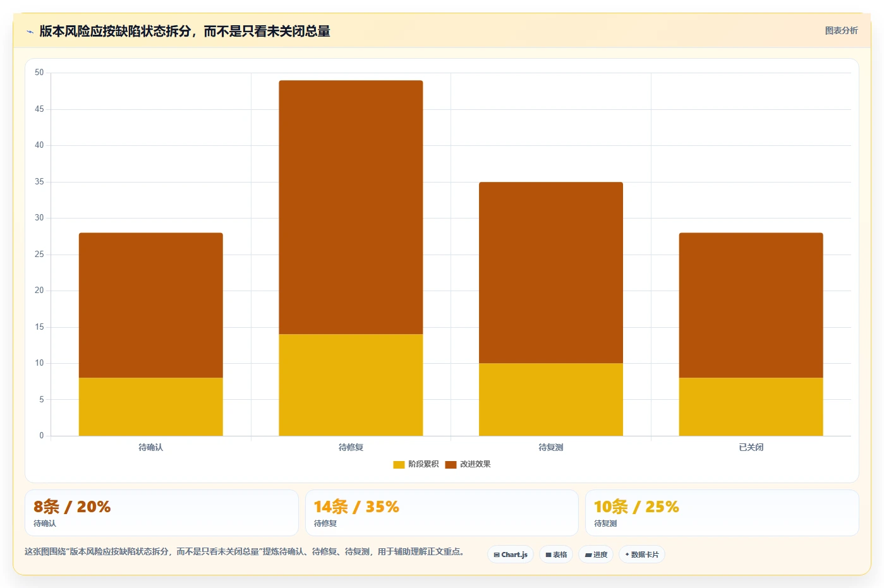Click the 14条 / 35% card value
This screenshot has width=884, height=588.
356,507
